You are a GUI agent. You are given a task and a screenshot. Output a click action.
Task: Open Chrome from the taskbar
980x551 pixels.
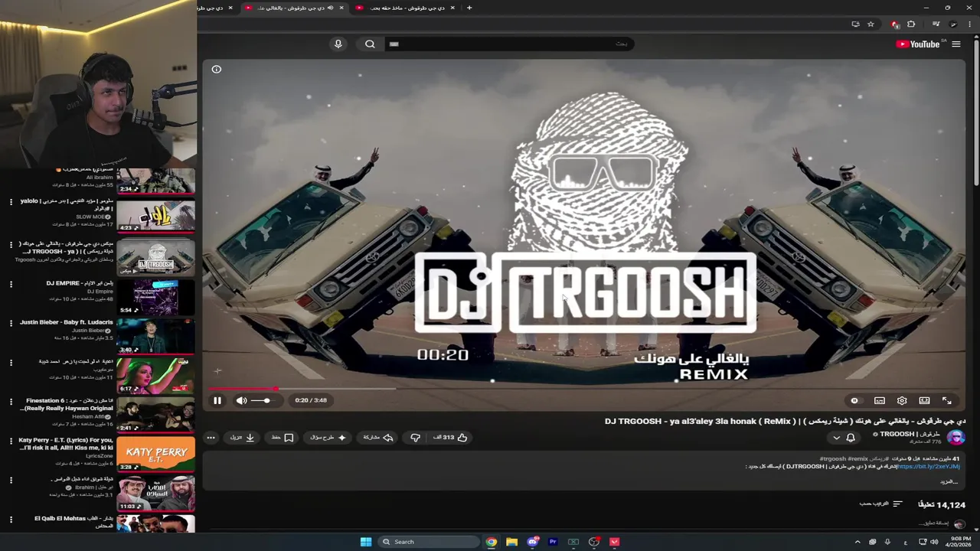click(x=492, y=542)
